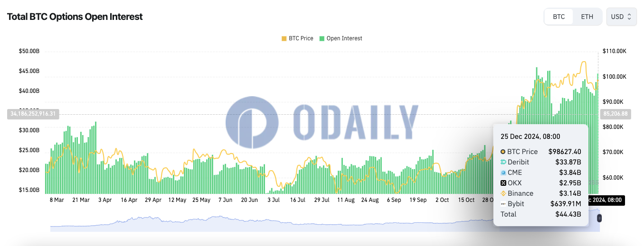Click the 21 Mar x-axis label
The width and height of the screenshot is (644, 246).
point(81,200)
